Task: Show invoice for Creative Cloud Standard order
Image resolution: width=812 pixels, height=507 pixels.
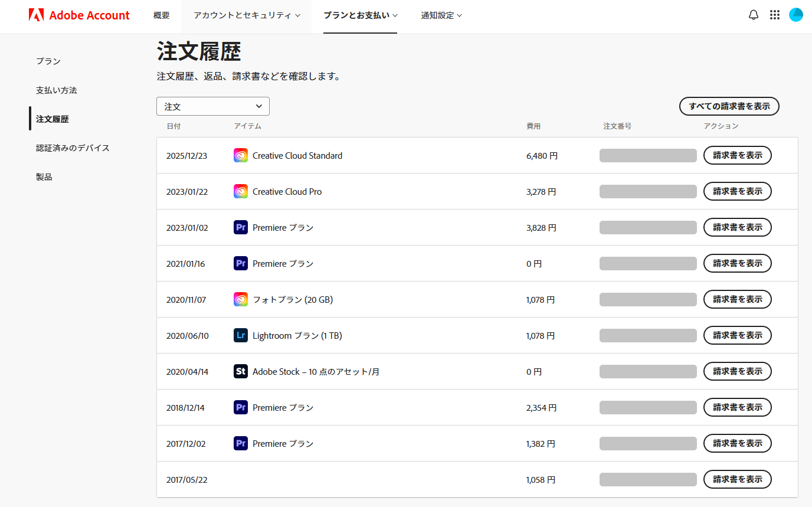Action: pyautogui.click(x=738, y=155)
